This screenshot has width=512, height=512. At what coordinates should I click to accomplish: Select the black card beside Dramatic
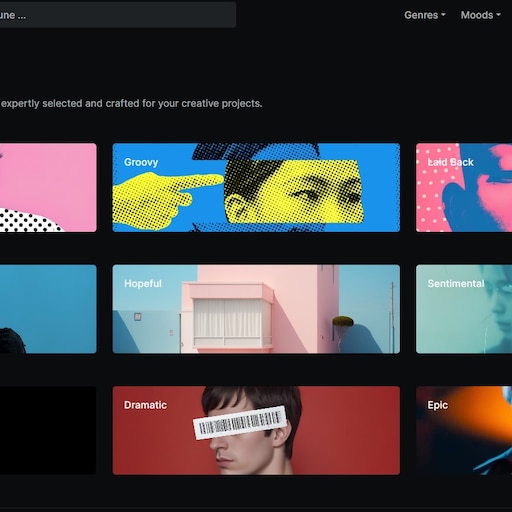pos(48,430)
